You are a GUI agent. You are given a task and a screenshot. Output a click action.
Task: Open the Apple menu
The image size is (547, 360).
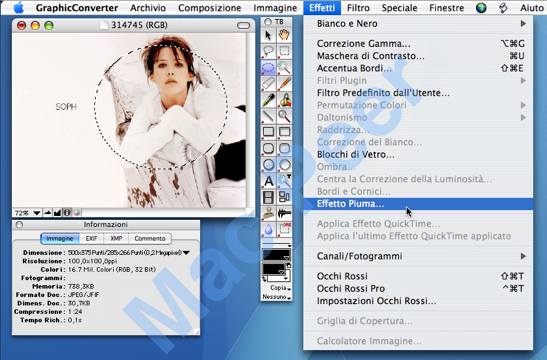point(18,7)
